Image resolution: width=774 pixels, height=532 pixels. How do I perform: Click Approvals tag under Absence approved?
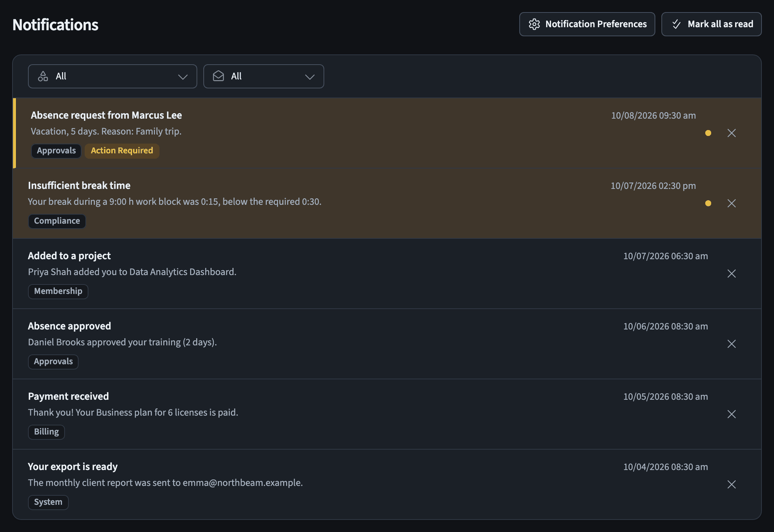click(53, 361)
